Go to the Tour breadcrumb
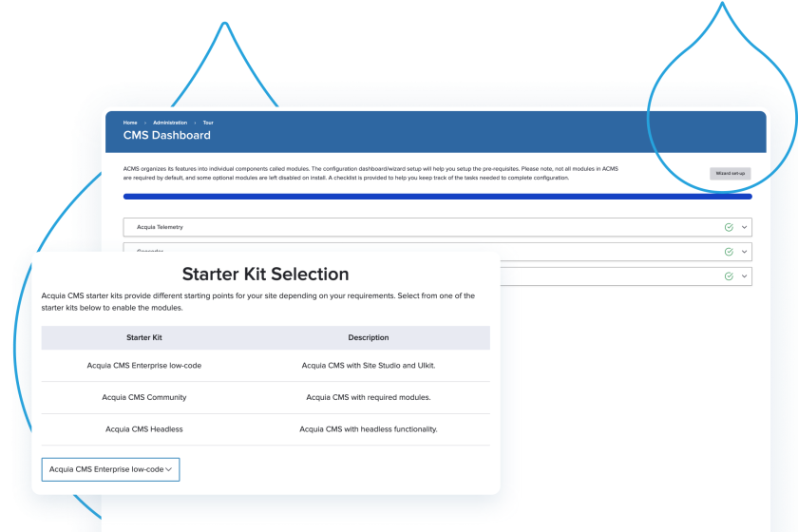The image size is (798, 532). coord(208,123)
